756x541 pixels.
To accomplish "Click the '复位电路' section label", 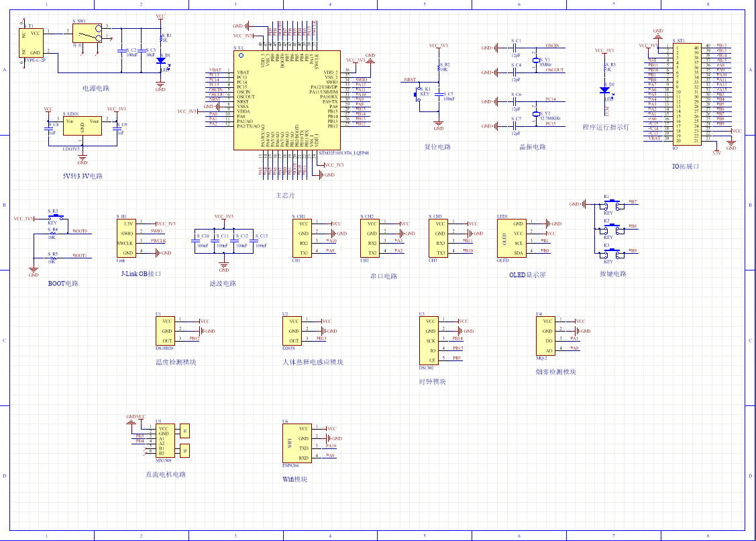I will pyautogui.click(x=437, y=147).
